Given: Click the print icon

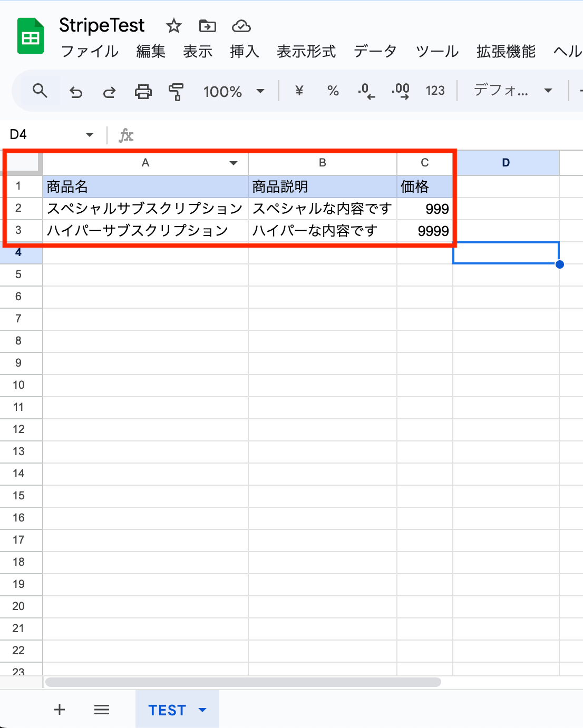Looking at the screenshot, I should pyautogui.click(x=143, y=92).
